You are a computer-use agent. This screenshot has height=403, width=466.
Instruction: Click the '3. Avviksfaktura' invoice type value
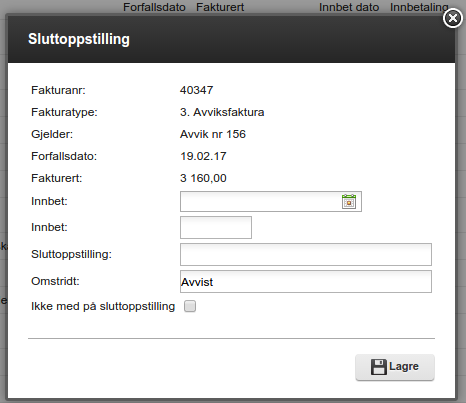click(x=222, y=112)
